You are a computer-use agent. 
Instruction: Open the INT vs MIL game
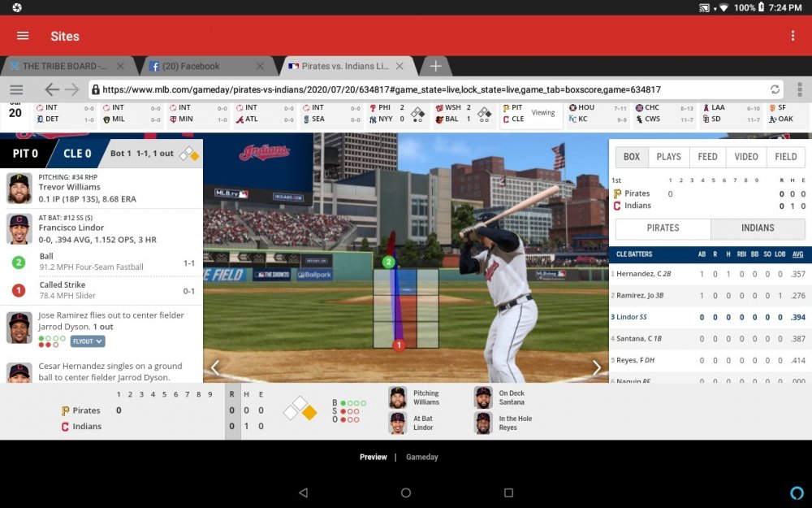click(x=132, y=113)
